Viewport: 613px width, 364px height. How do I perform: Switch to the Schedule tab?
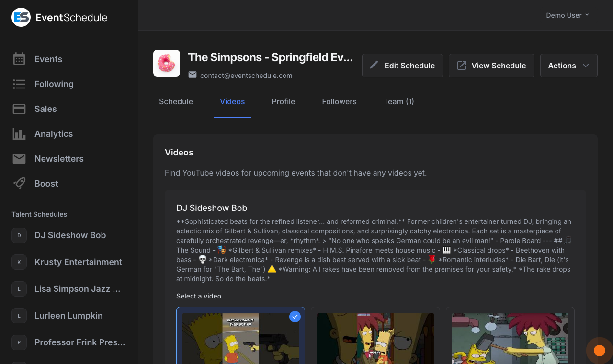tap(176, 101)
